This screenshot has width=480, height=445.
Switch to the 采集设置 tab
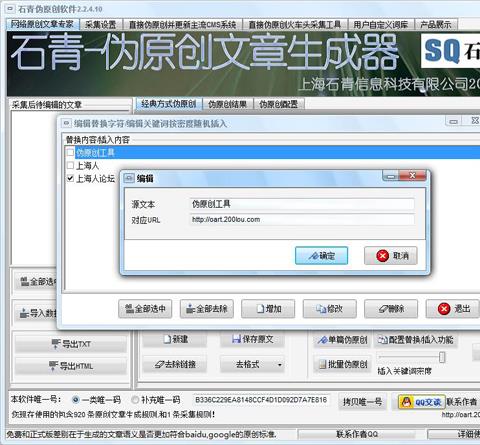coord(100,24)
